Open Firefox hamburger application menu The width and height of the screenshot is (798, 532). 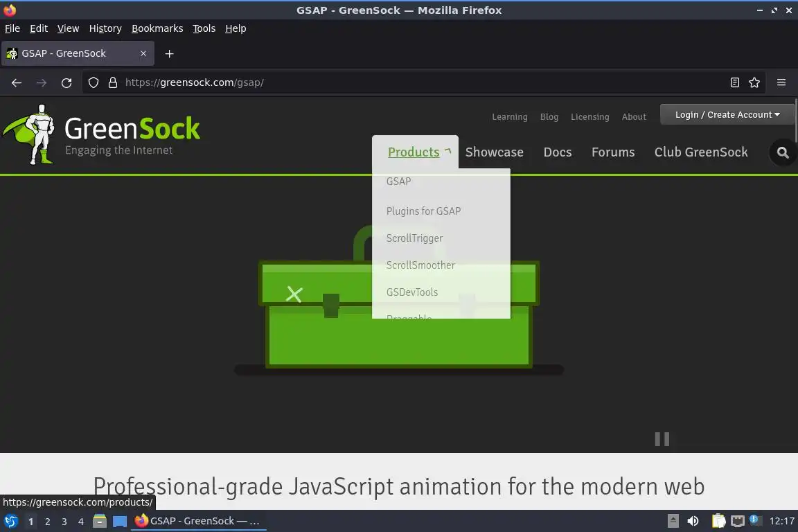click(x=781, y=82)
